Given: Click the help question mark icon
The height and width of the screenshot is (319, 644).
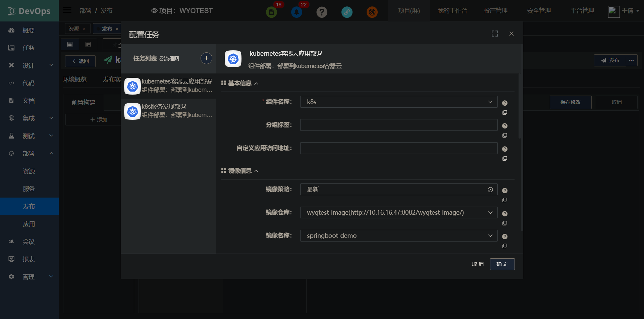Looking at the screenshot, I should point(322,12).
